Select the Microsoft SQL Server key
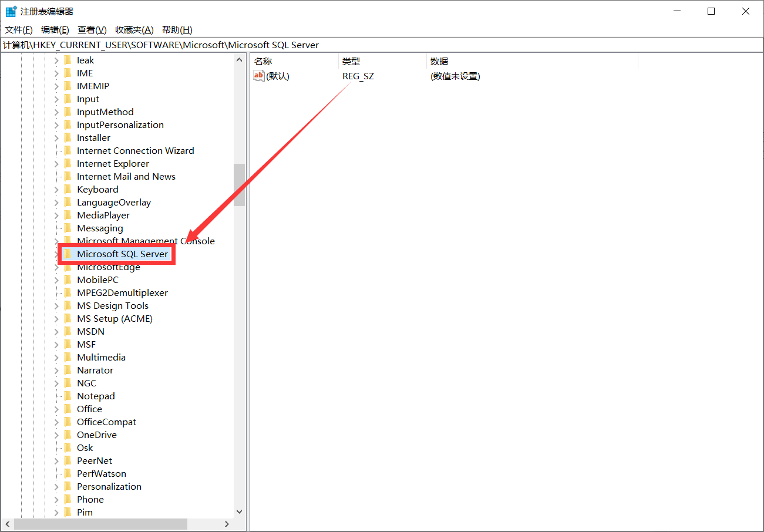Image resolution: width=764 pixels, height=532 pixels. 123,254
